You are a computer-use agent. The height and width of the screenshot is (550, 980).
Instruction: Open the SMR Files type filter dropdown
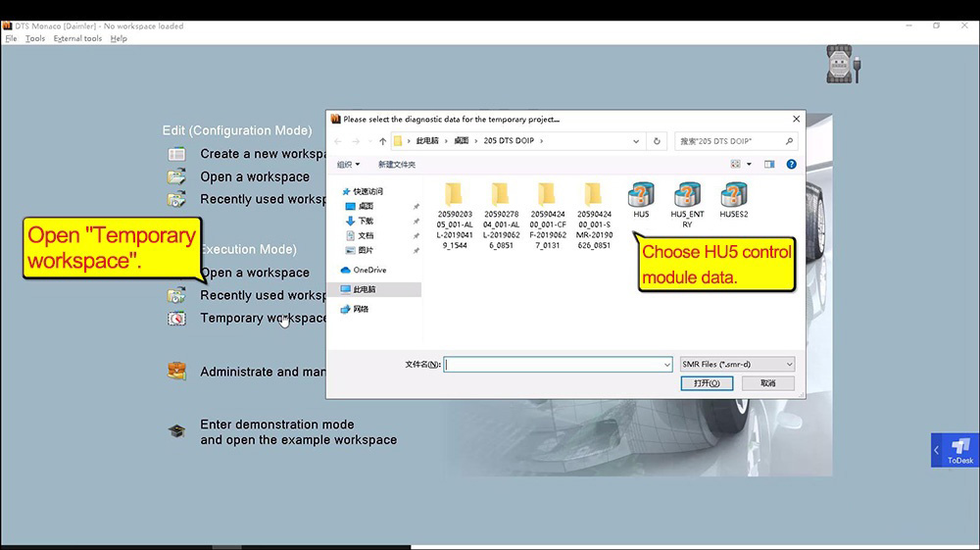[737, 365]
